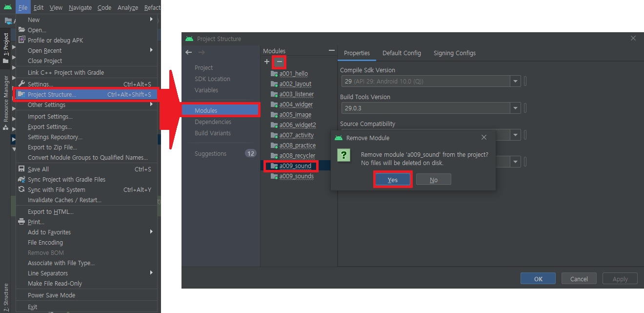The width and height of the screenshot is (644, 313).
Task: Remove module with the minus icon
Action: tap(280, 62)
